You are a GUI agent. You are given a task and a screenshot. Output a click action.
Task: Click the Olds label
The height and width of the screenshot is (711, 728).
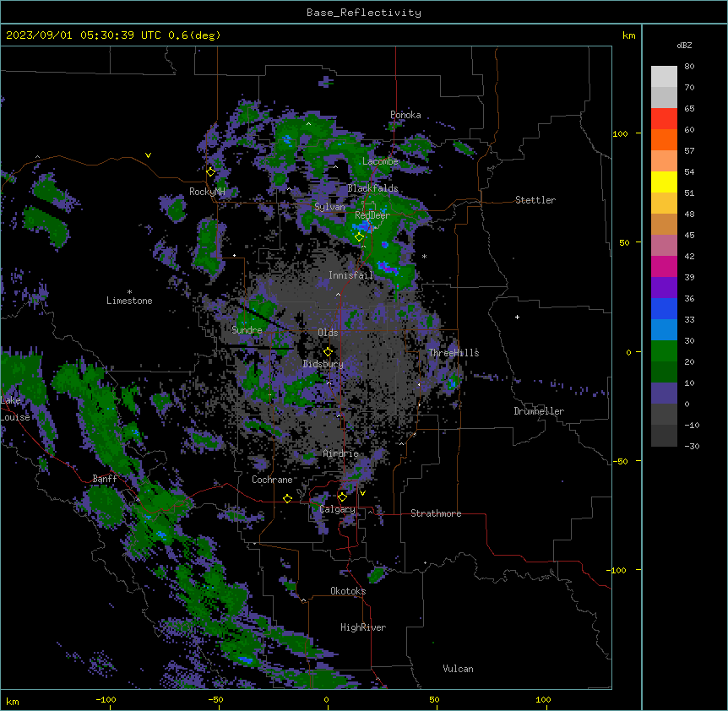pyautogui.click(x=328, y=333)
